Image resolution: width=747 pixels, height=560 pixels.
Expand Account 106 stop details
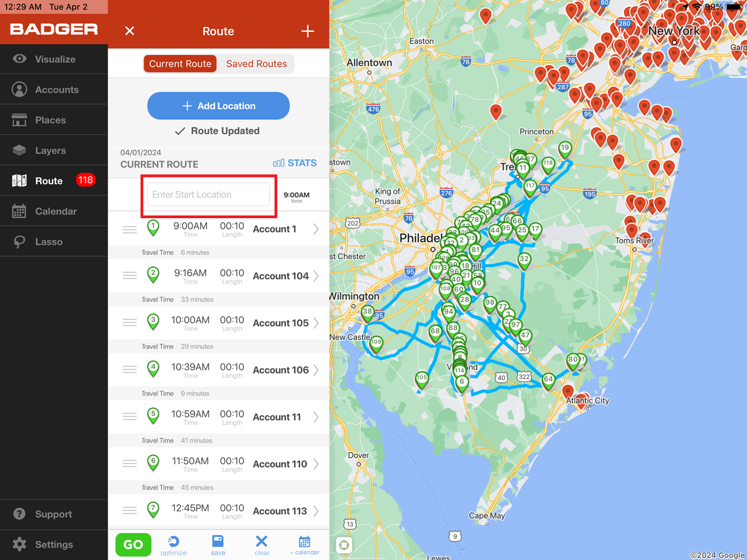[x=316, y=370]
